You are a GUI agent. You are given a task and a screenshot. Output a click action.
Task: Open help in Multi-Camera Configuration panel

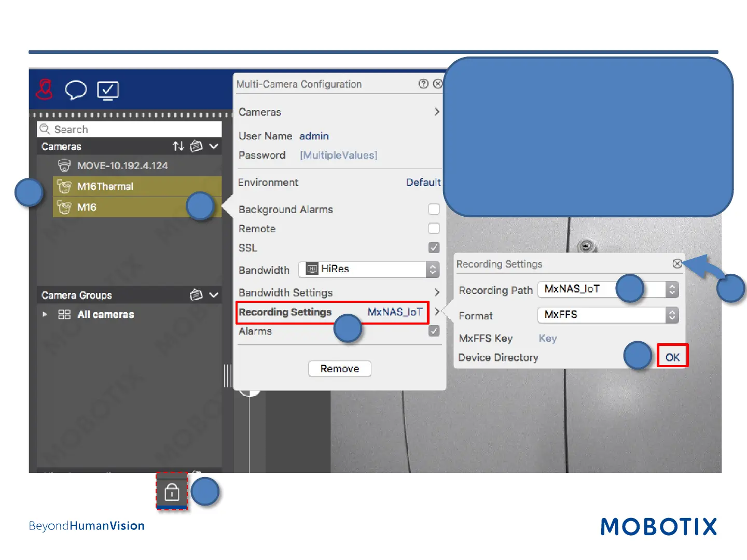pos(424,83)
